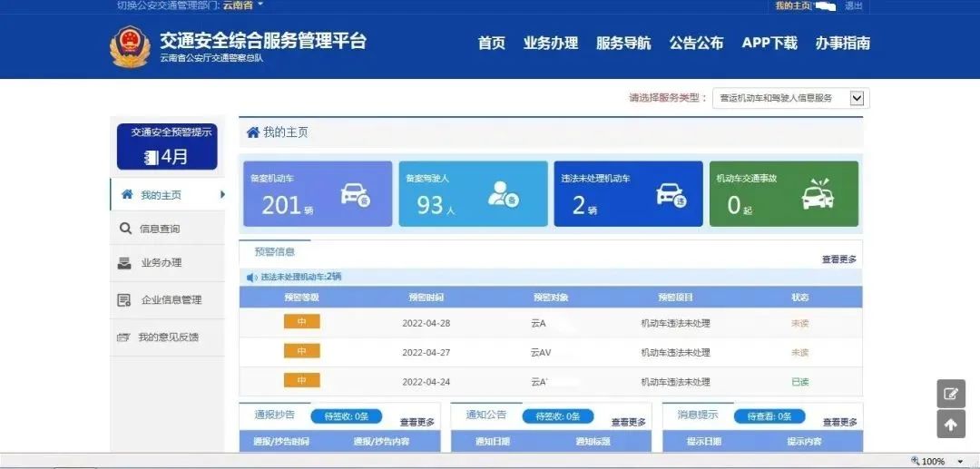Click 查看更多 link for 预警信息
980x469 pixels.
[838, 259]
